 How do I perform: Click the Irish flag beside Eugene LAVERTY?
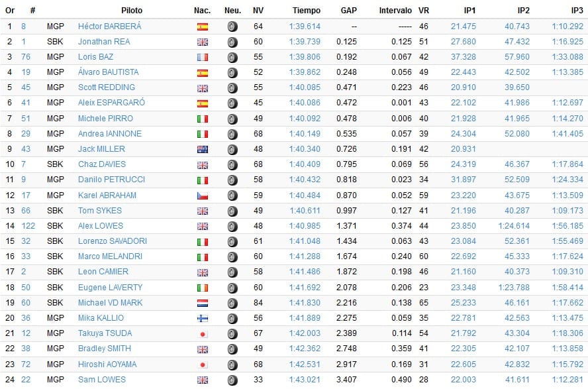(x=203, y=288)
